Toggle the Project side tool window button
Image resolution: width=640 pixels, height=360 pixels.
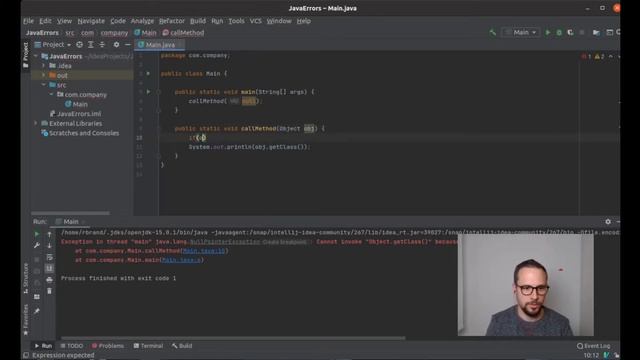pyautogui.click(x=26, y=55)
